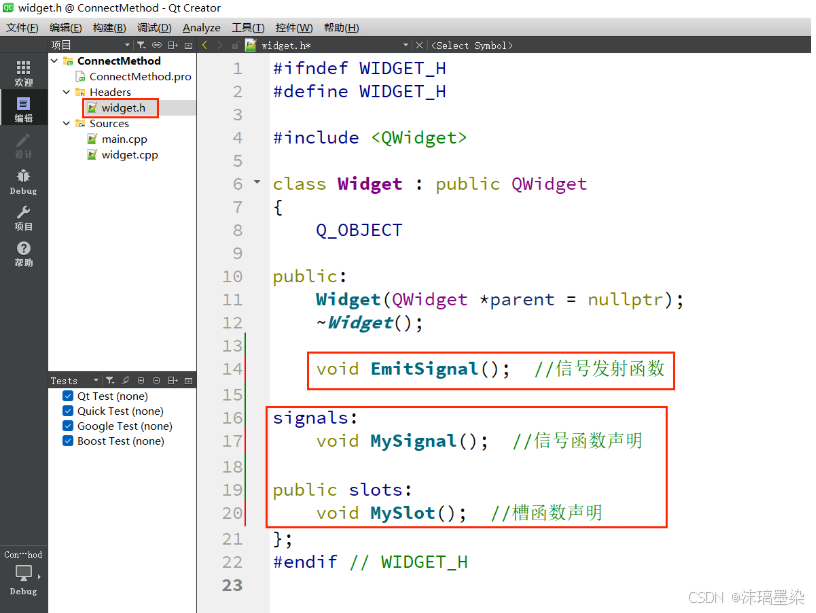Split the Tests panel view
Screen dimensions: 816x613
pyautogui.click(x=173, y=380)
